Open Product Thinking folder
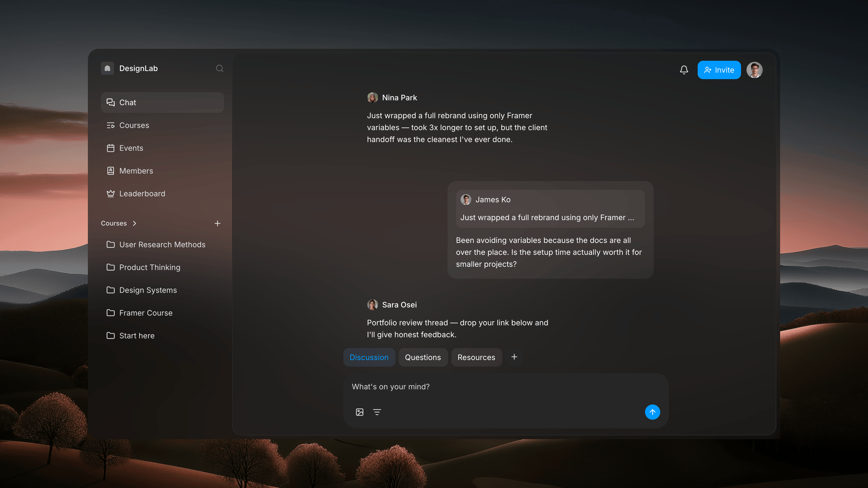868x488 pixels. tap(162, 267)
